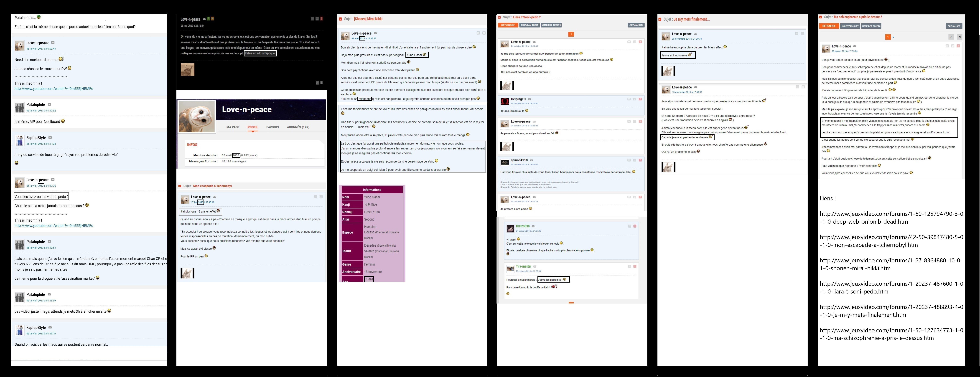Select page 1 in the schizophrenie thread pagination
Image resolution: width=980 pixels, height=377 pixels.
(888, 37)
